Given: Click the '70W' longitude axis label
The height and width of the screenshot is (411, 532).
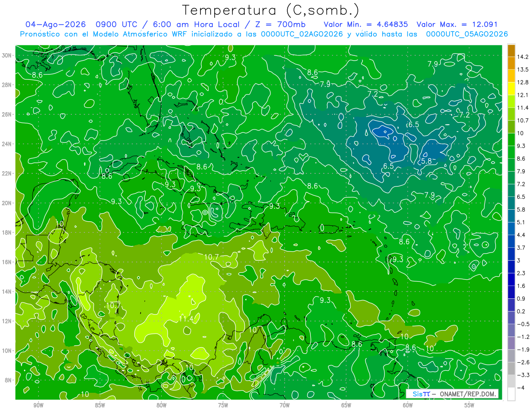Looking at the screenshot, I should (285, 405).
